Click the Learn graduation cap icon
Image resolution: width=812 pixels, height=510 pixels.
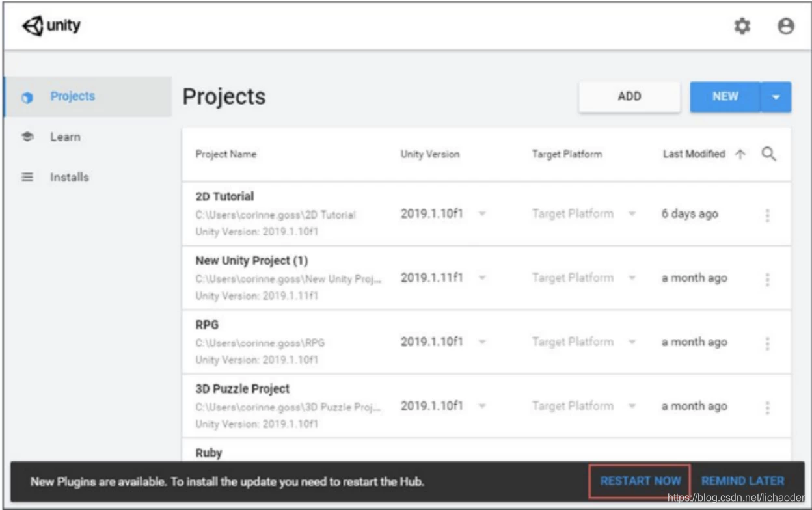[x=27, y=137]
